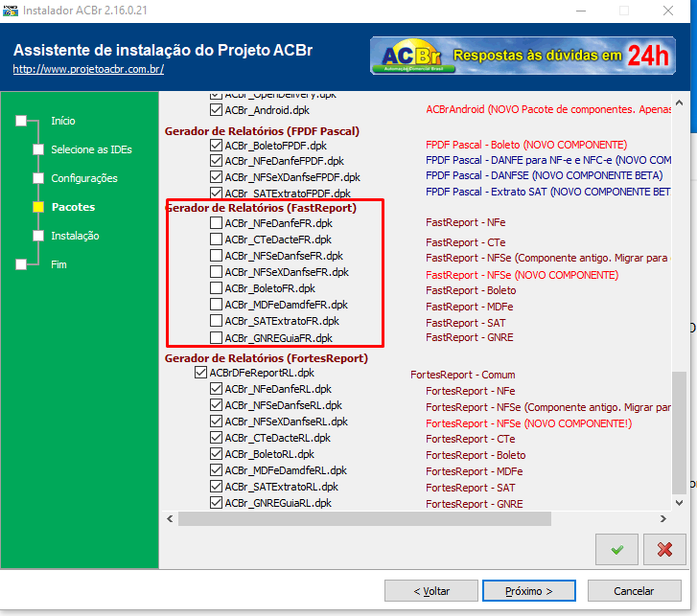Check ACBr_GNREGuiaFR.dpk package

(x=216, y=337)
